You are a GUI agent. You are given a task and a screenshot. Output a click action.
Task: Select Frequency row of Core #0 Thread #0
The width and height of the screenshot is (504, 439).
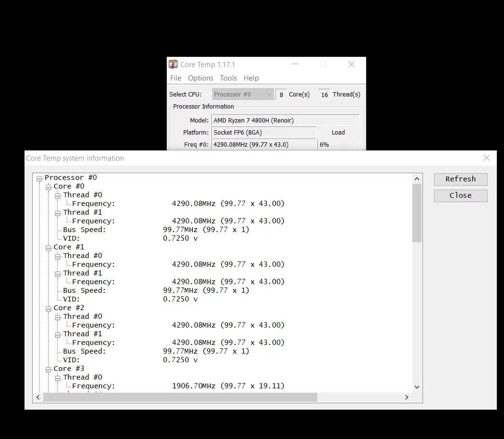click(x=178, y=204)
